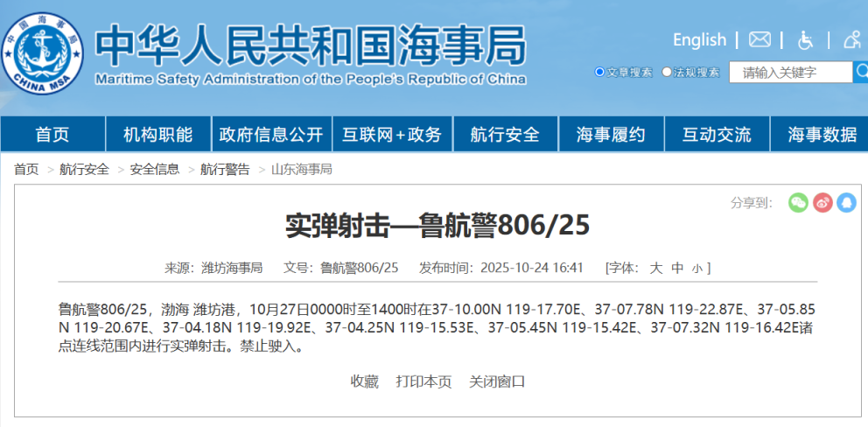Click the wheelchair accessibility icon
Viewport: 868px width, 427px height.
coord(806,40)
